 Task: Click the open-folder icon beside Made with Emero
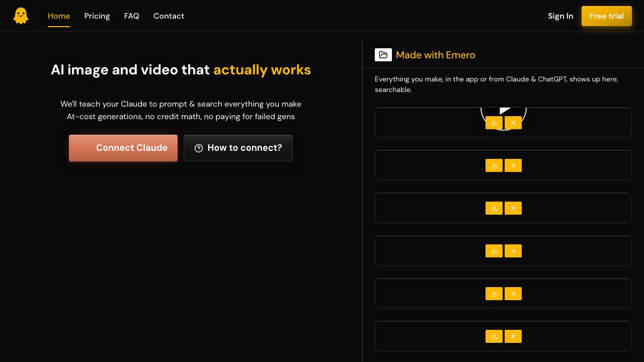[383, 55]
